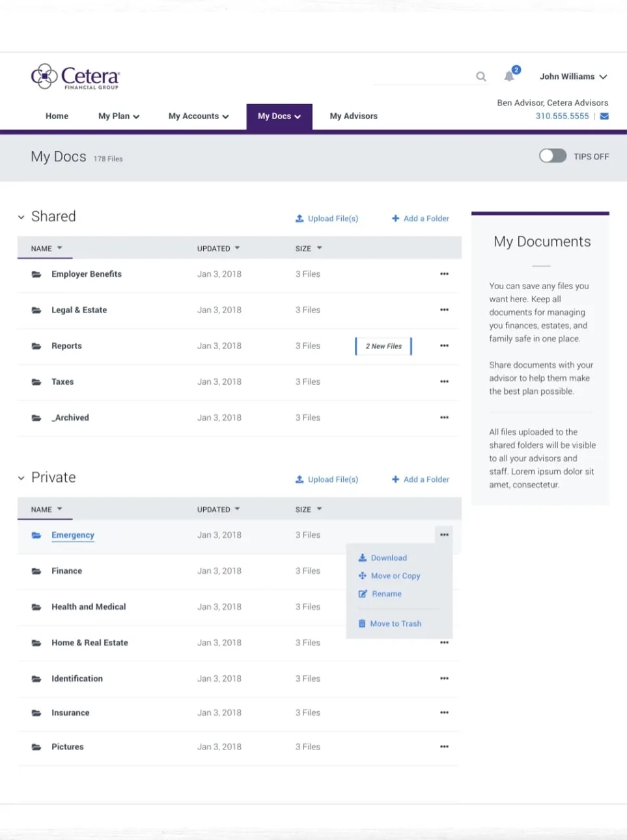Open more options for Taxes folder
This screenshot has height=840, width=627.
tap(444, 382)
